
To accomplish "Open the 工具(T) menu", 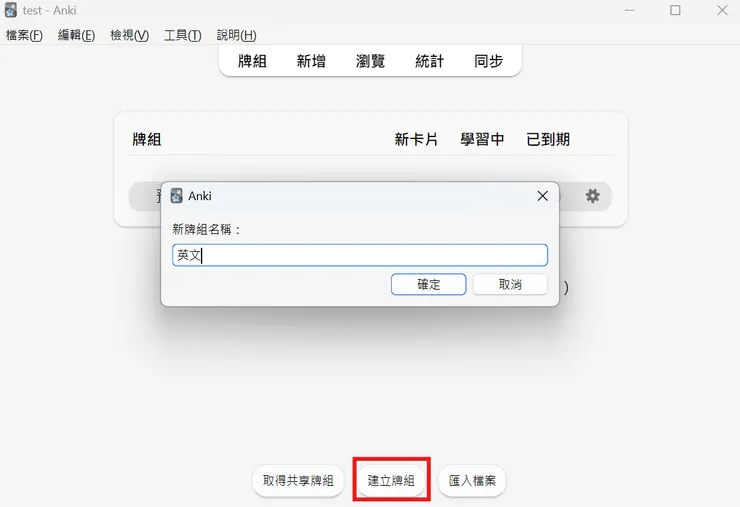I will [x=183, y=35].
